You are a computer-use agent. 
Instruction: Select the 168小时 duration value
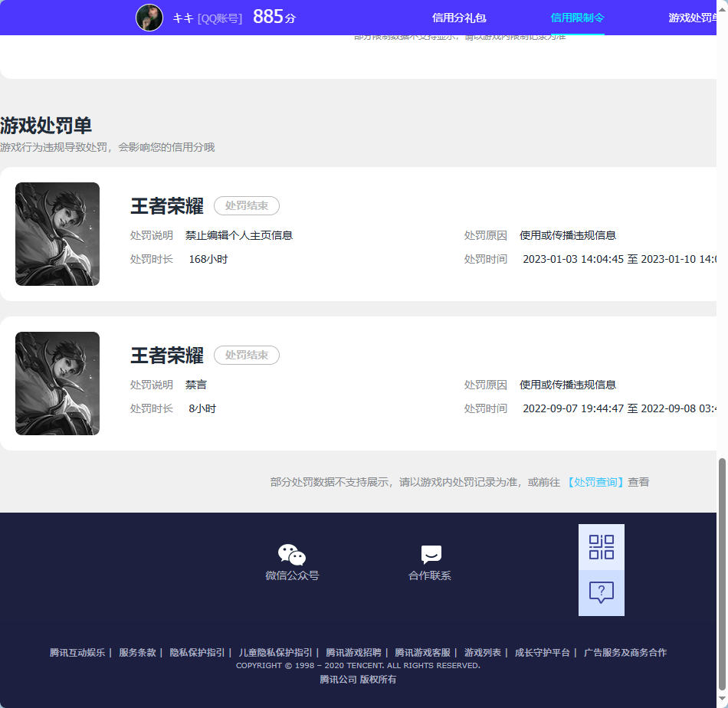pos(208,259)
